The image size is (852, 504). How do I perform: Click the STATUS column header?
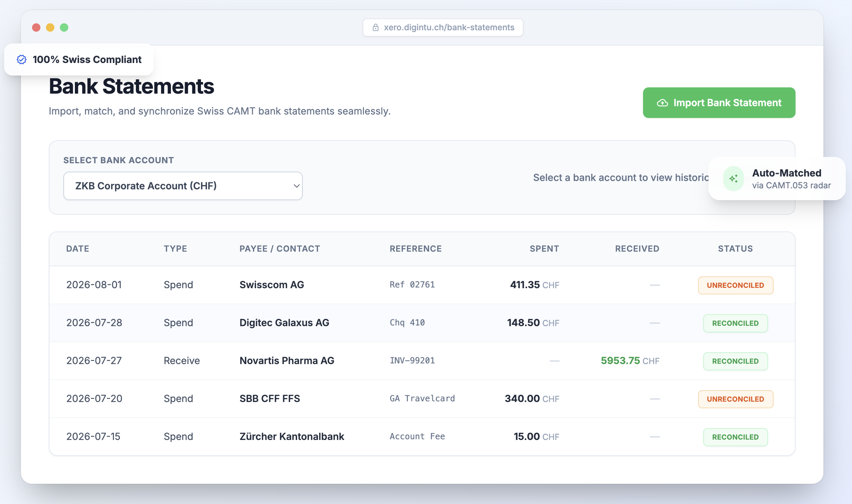(x=735, y=249)
